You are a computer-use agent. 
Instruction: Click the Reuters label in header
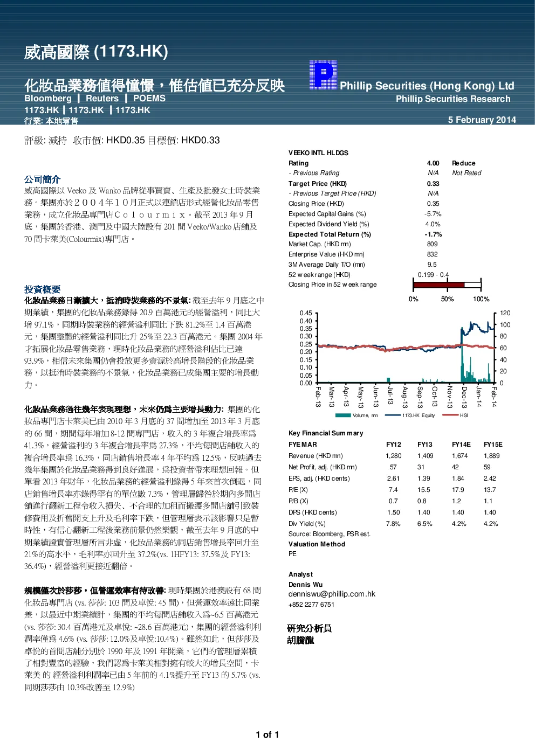pyautogui.click(x=102, y=99)
